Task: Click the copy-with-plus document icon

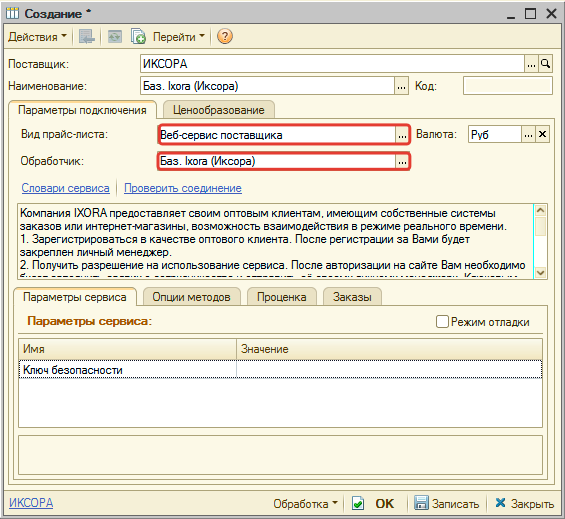Action: pyautogui.click(x=138, y=36)
